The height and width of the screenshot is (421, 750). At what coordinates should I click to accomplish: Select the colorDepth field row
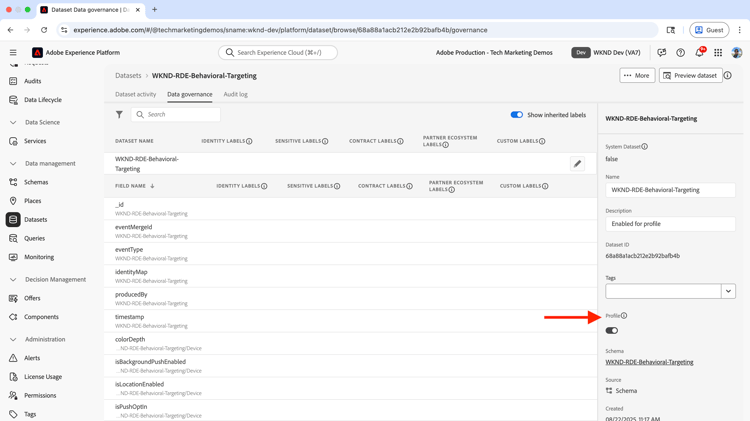pos(350,343)
